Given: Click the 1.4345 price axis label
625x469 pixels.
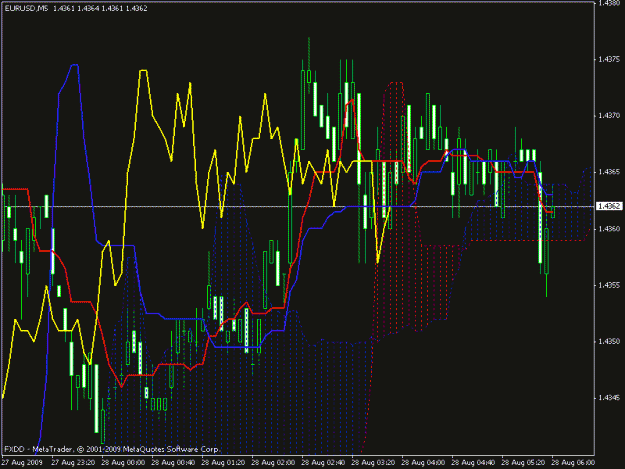Looking at the screenshot, I should [609, 398].
